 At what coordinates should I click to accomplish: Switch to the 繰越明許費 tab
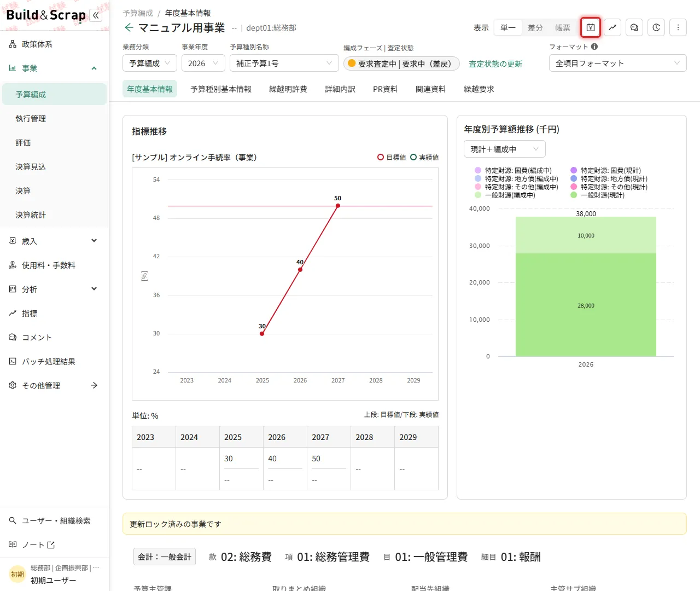[x=288, y=89]
